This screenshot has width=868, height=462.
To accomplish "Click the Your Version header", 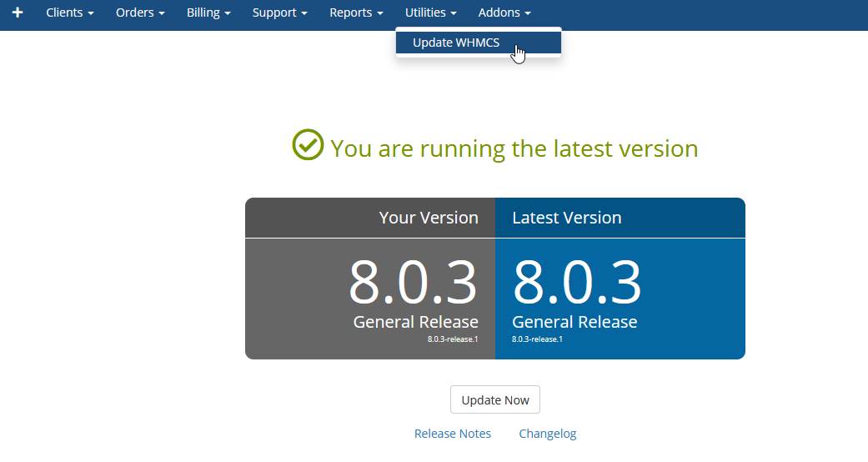I will pos(429,218).
